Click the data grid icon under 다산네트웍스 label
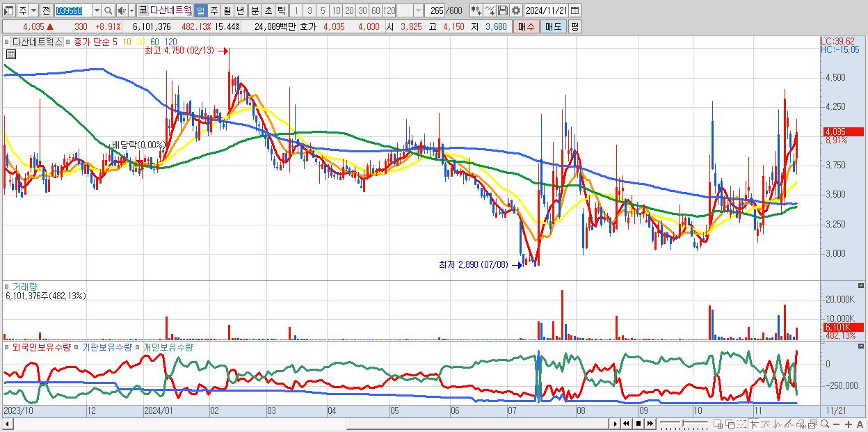Viewport: 868px width, 432px height. [x=11, y=54]
